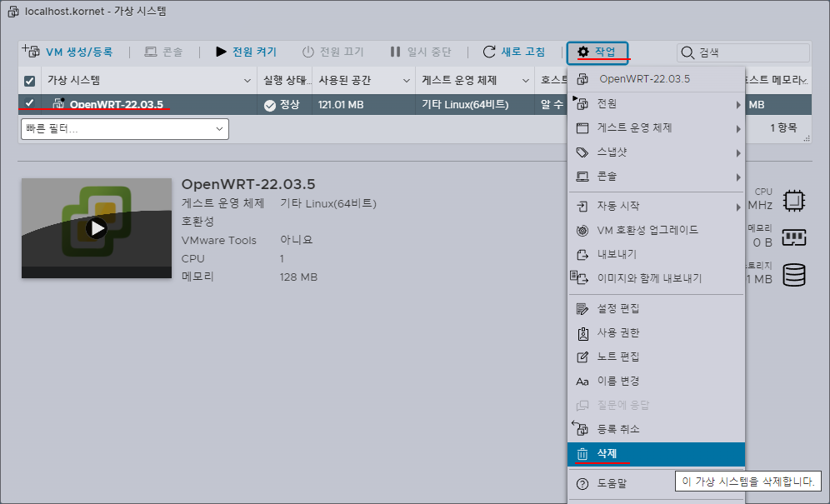Click 삭제 to delete the VM
Image resolution: width=830 pixels, height=504 pixels.
point(656,454)
